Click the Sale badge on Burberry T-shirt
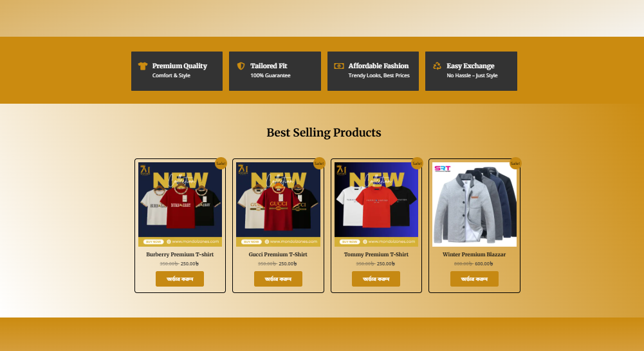This screenshot has height=351, width=644. pyautogui.click(x=221, y=163)
